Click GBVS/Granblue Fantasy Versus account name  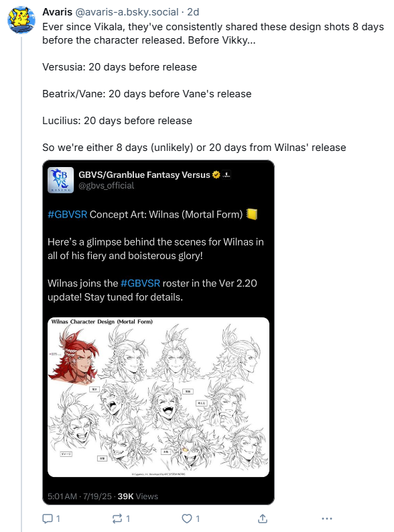point(144,174)
